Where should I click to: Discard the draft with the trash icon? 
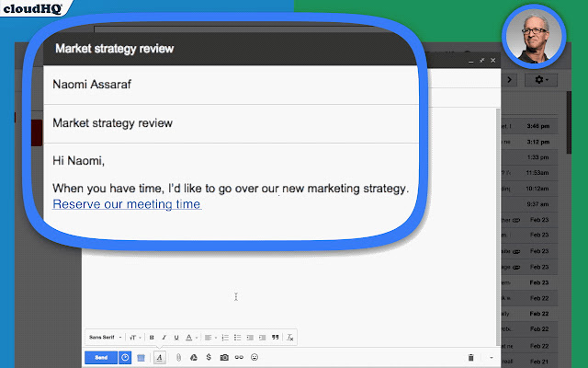coord(471,358)
